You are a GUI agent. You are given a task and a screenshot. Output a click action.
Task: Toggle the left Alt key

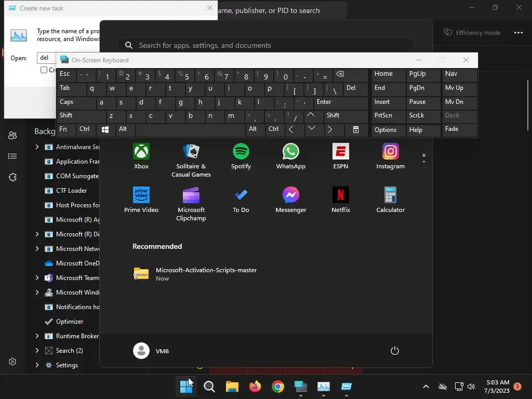pyautogui.click(x=126, y=129)
